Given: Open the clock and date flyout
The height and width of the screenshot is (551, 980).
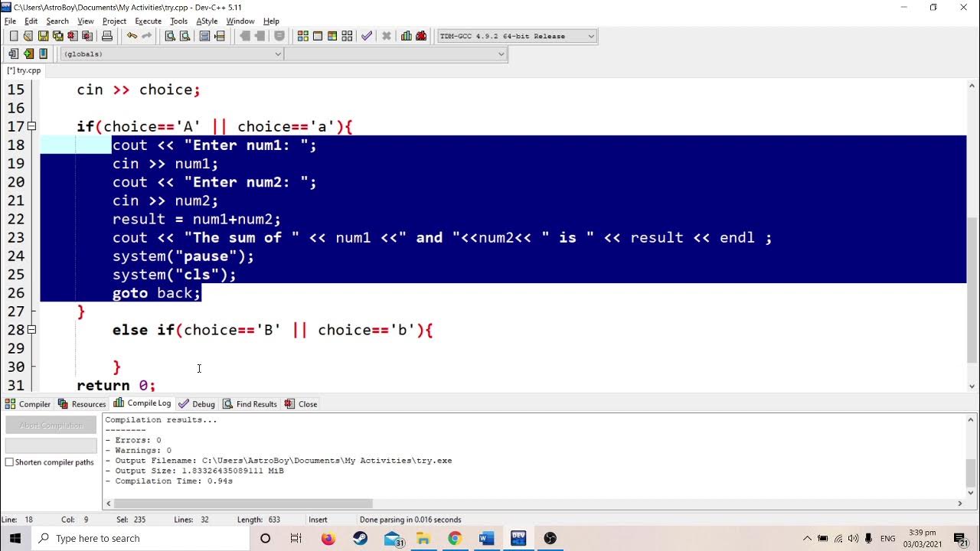Looking at the screenshot, I should coord(921,538).
